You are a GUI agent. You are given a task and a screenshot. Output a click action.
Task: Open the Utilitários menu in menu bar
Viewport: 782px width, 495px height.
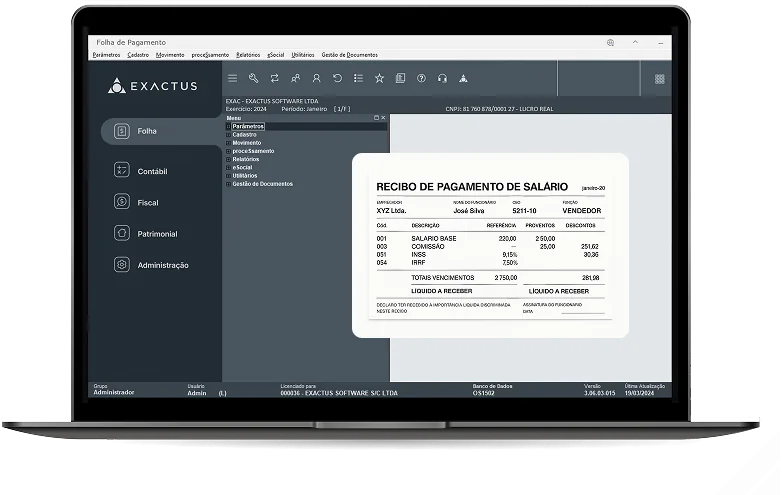pos(302,55)
